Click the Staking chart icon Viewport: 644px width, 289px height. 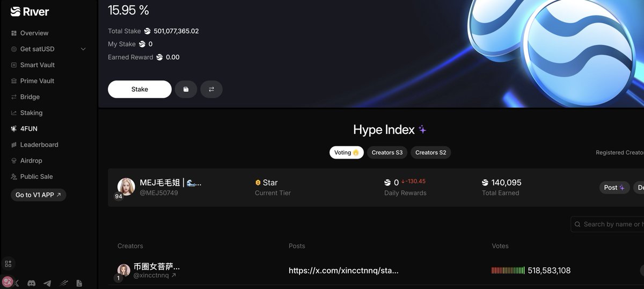(x=14, y=113)
